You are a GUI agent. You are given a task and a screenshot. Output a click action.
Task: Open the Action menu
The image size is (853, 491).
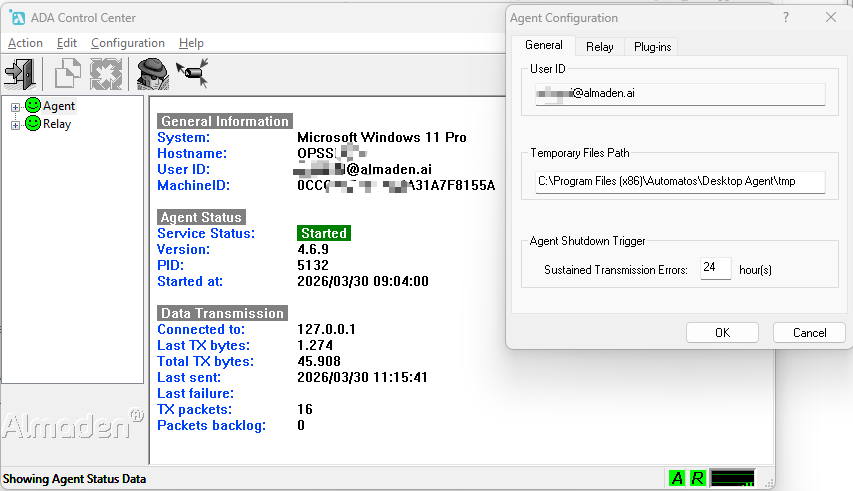[x=25, y=43]
